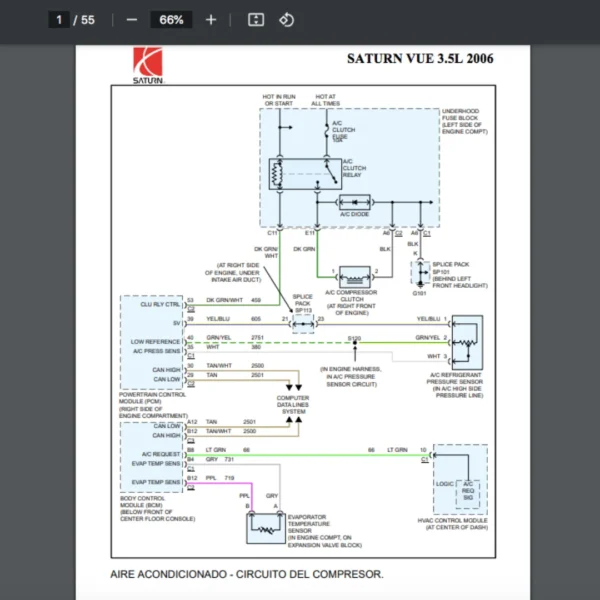Click the "A/C DIODE" label
The width and height of the screenshot is (600, 600).
(355, 214)
